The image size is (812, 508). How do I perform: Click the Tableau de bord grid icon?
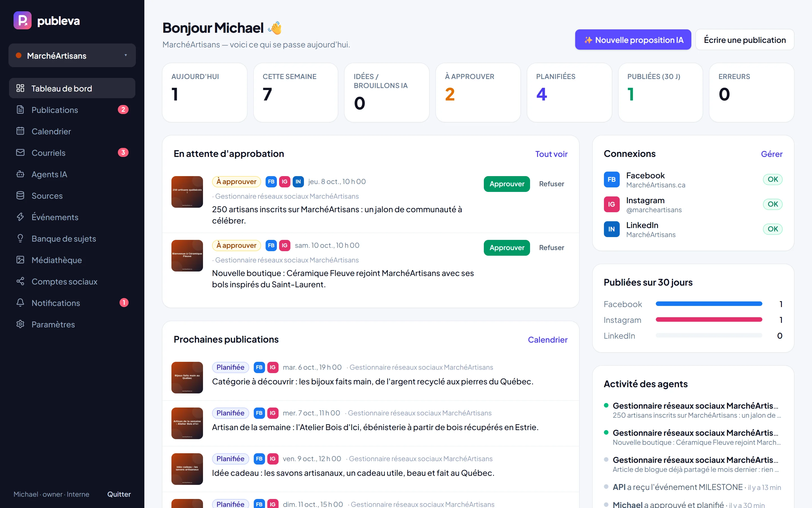point(21,88)
